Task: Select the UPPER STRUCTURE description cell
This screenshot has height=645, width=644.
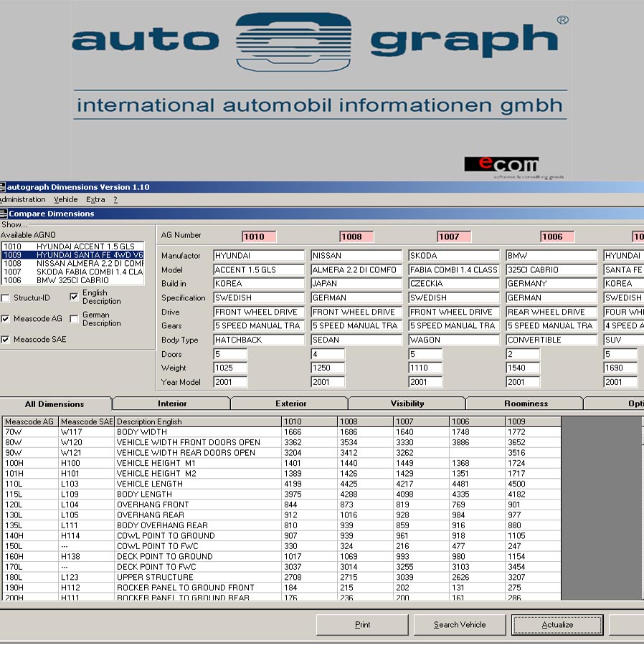Action: [x=198, y=577]
